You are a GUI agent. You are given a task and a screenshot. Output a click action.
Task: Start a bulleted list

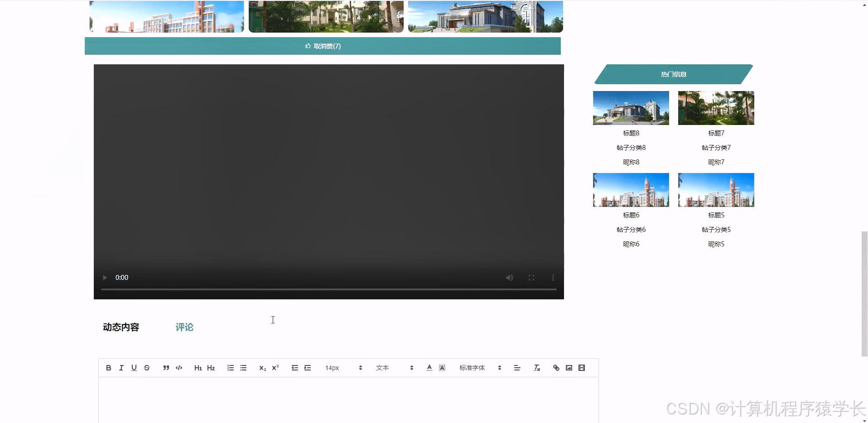coord(243,368)
